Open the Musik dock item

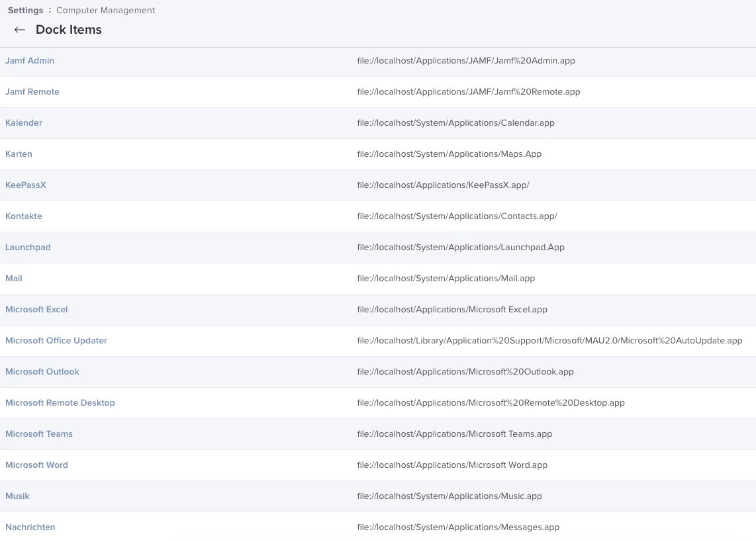(x=17, y=496)
